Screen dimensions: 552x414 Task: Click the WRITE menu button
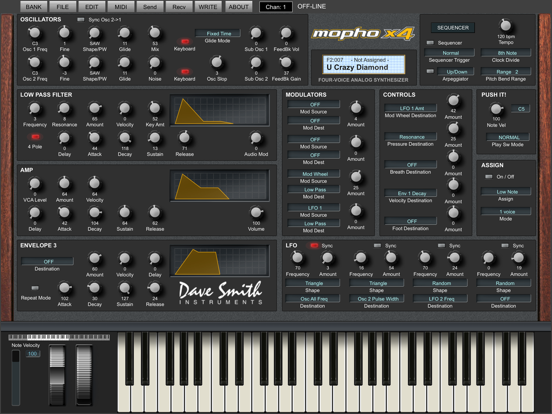[208, 6]
